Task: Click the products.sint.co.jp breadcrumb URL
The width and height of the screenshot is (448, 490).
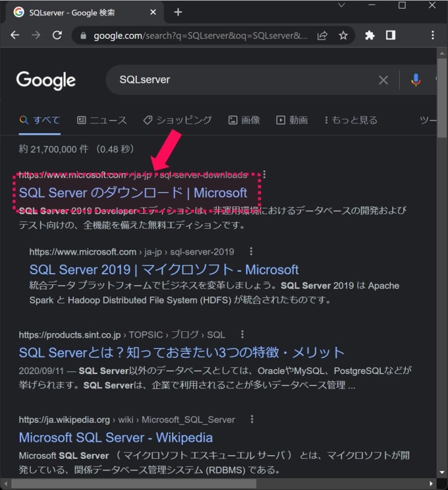Action: 122,334
